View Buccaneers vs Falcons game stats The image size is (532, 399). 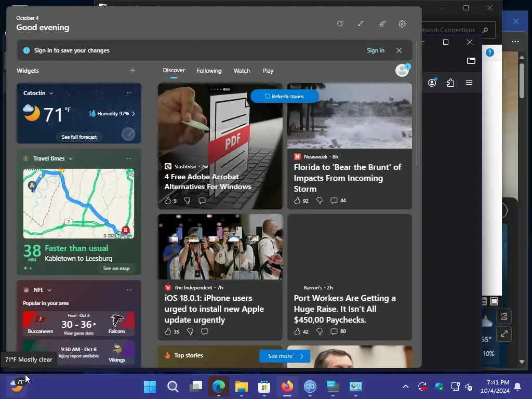pos(79,324)
